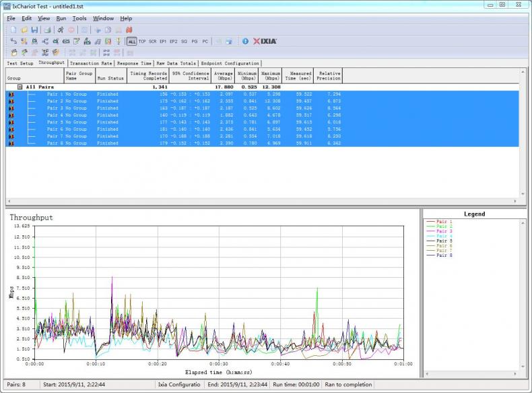Click the yellow exclamation mark toolbar icon

pos(119,41)
